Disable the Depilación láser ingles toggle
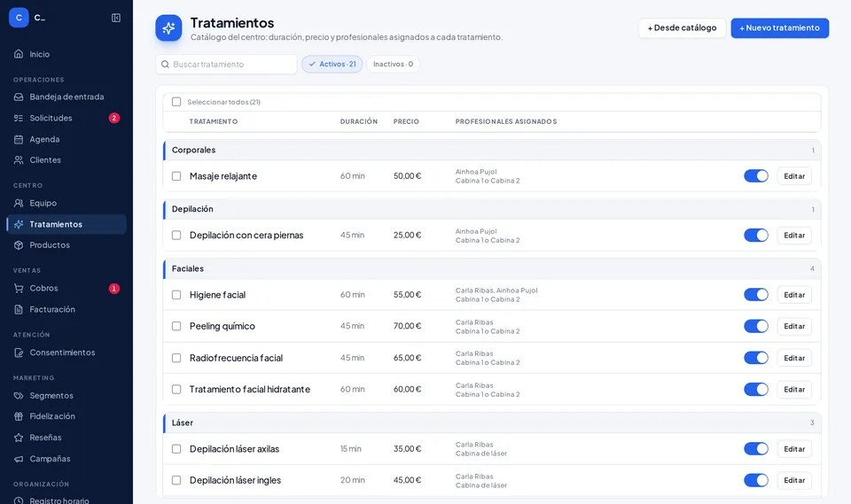 click(756, 480)
